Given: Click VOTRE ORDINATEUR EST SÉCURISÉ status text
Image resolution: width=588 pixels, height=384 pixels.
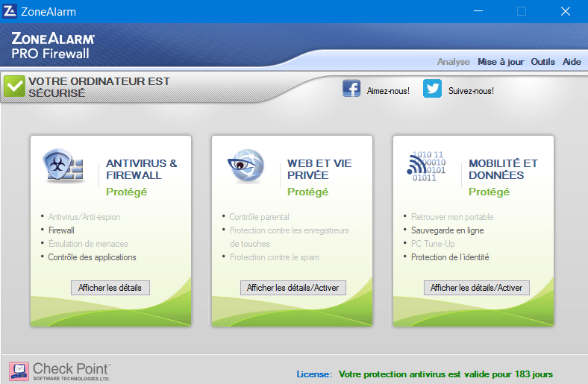Looking at the screenshot, I should click(99, 87).
